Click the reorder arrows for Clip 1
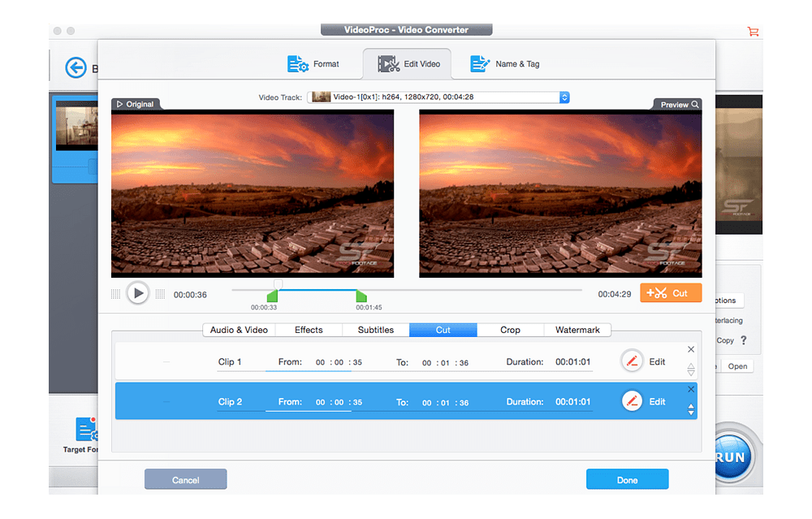 (x=691, y=370)
